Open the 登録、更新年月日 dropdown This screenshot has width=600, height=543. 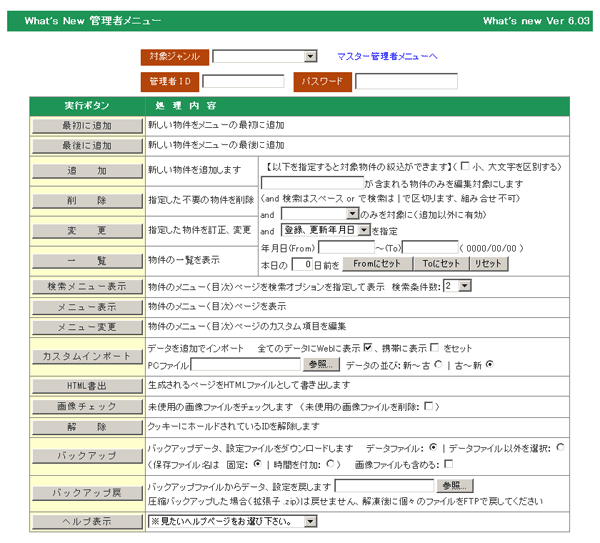326,230
